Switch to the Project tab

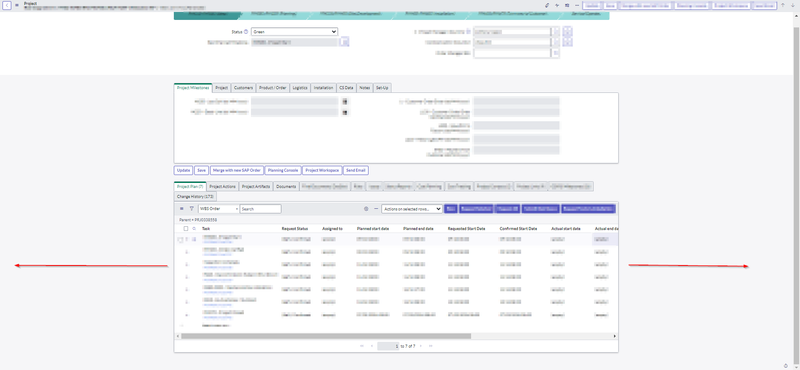(221, 88)
